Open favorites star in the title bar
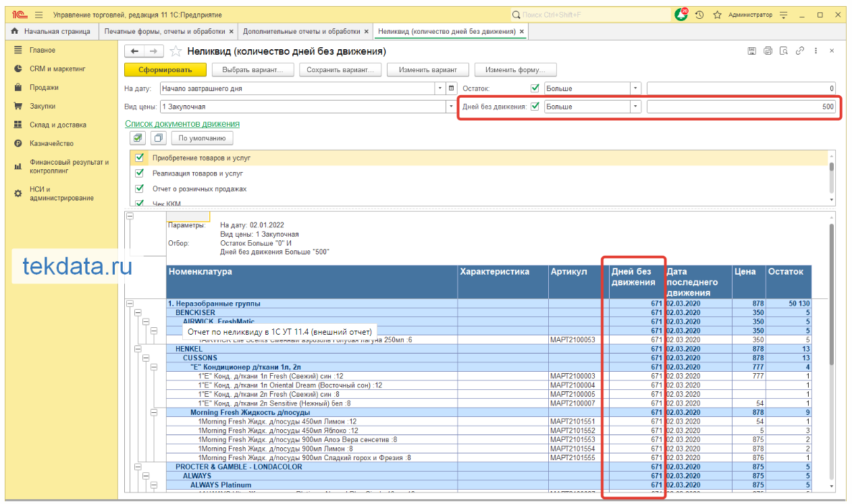 [x=717, y=14]
